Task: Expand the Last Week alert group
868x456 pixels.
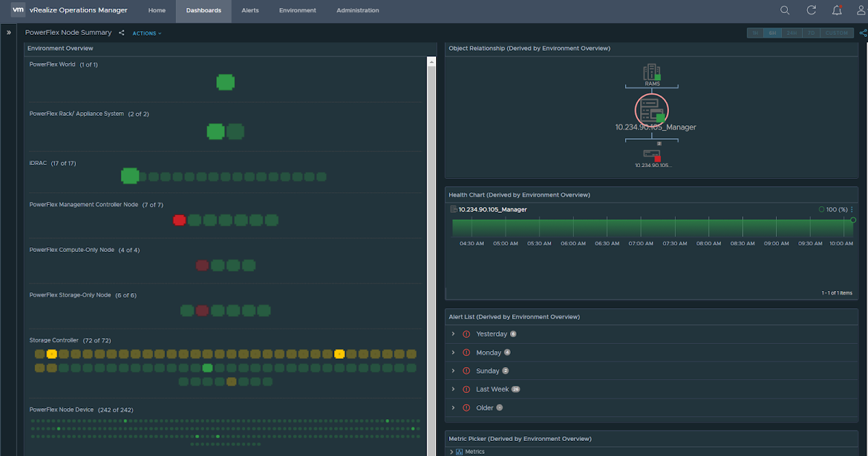Action: [x=453, y=389]
